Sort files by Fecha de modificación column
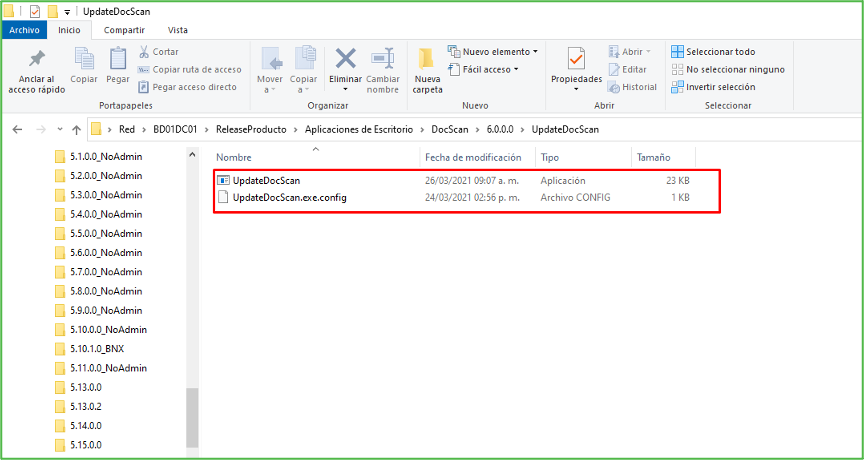 [473, 157]
